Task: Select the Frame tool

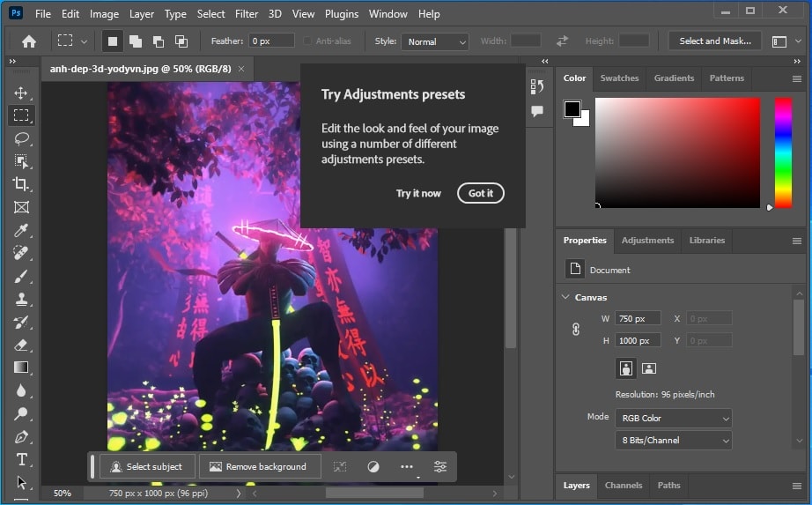Action: tap(21, 207)
